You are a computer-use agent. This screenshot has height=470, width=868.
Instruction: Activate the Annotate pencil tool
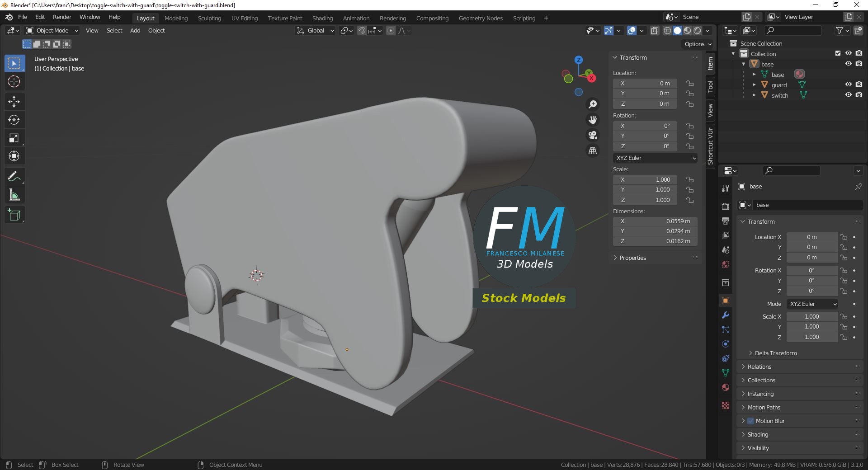tap(14, 176)
